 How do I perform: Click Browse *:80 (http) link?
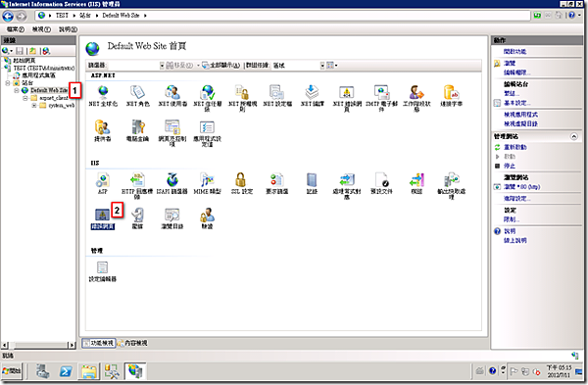tap(522, 187)
